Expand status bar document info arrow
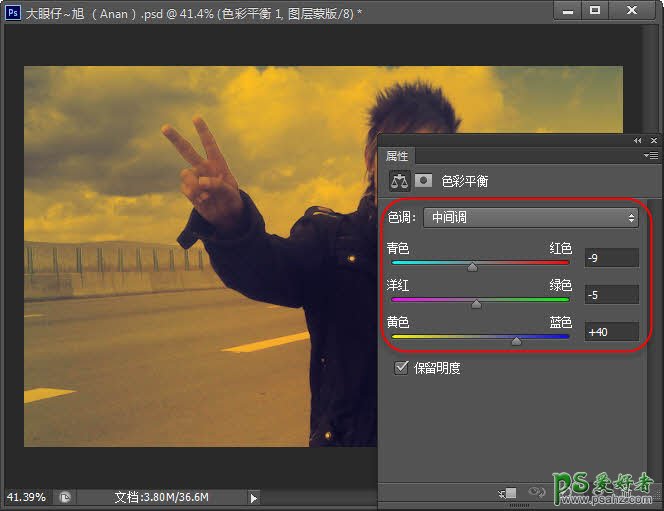Viewport: 664px width, 511px height. (x=253, y=497)
